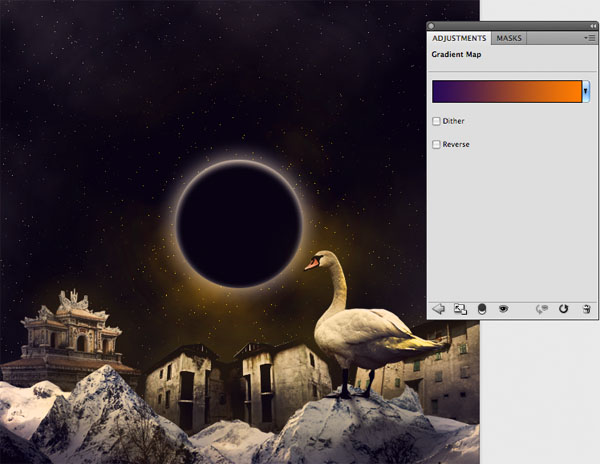Open the Adjustments panel options menu

point(590,38)
